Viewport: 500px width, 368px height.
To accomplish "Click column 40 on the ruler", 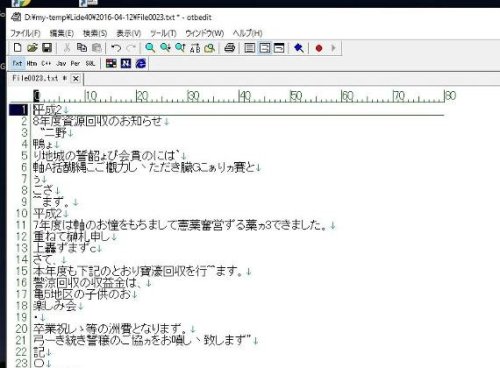I will (x=244, y=96).
